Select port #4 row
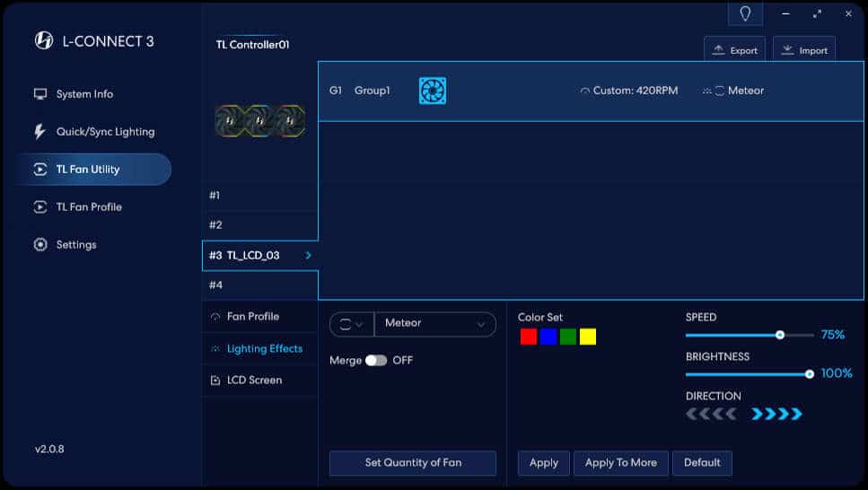This screenshot has width=868, height=490. pos(259,285)
